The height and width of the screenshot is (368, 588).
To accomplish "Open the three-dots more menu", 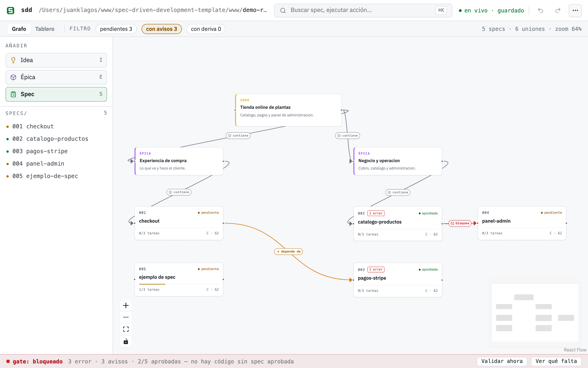I will (575, 11).
